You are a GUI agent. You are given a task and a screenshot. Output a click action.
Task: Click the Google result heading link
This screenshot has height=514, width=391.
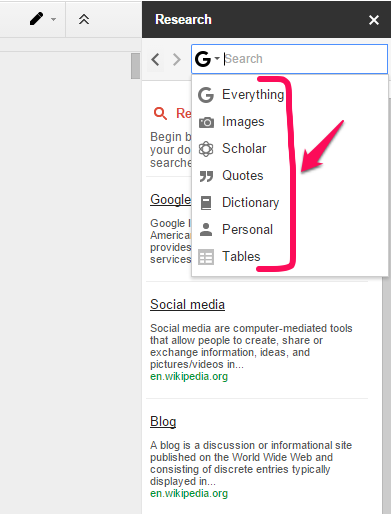(170, 200)
